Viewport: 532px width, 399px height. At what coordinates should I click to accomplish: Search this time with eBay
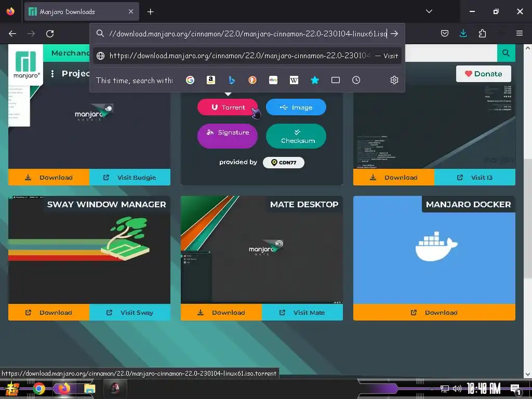tap(273, 80)
